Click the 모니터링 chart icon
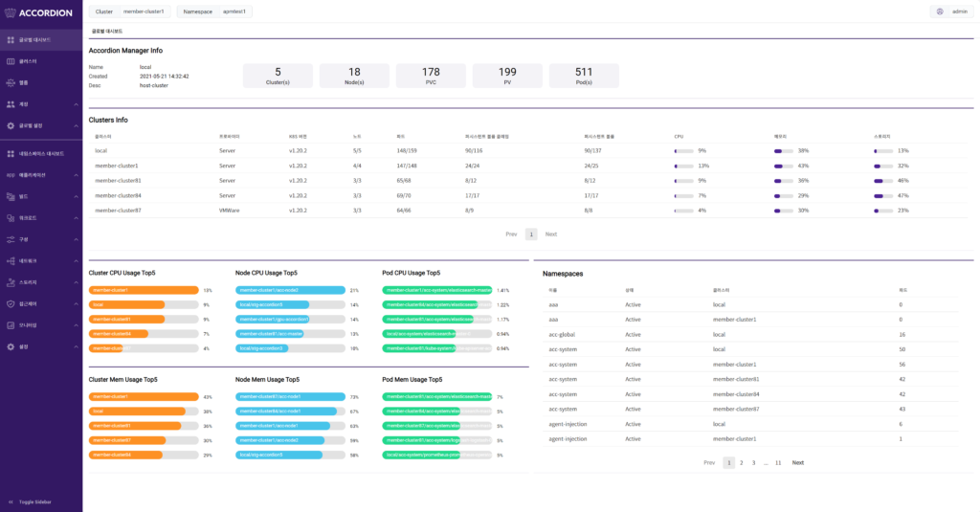 click(11, 325)
